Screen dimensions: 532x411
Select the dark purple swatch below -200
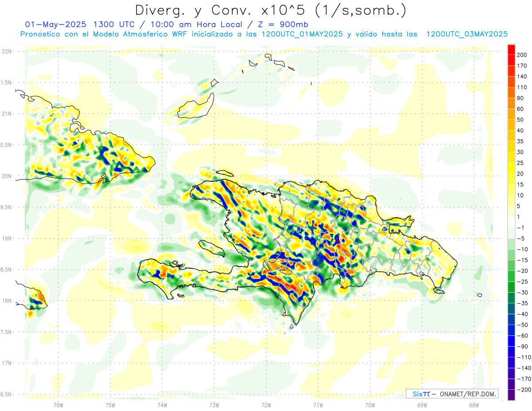[511, 395]
